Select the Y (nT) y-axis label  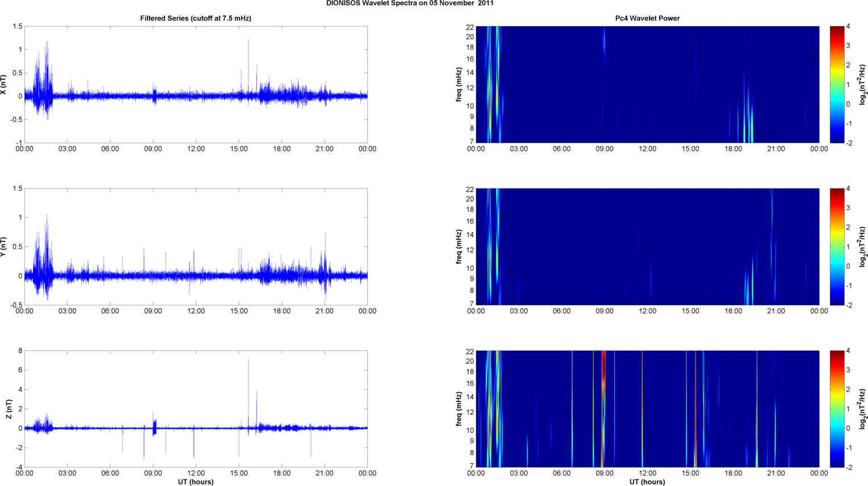pyautogui.click(x=3, y=246)
